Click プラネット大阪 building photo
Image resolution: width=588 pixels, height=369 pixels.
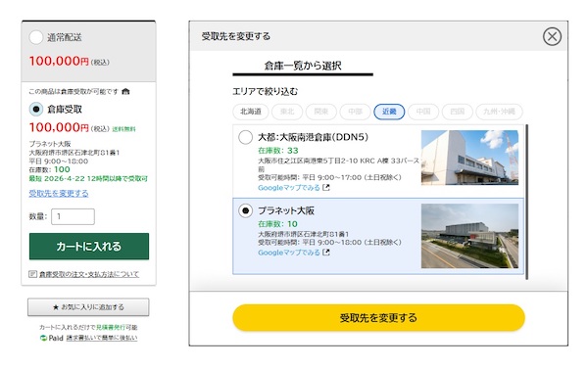469,236
